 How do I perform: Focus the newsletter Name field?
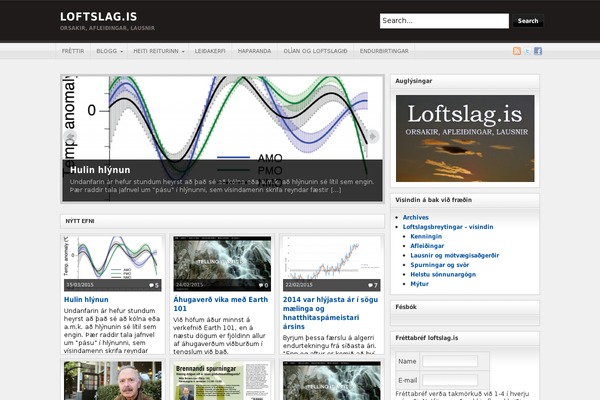(x=450, y=361)
